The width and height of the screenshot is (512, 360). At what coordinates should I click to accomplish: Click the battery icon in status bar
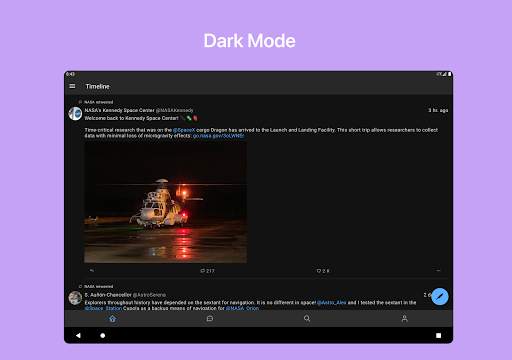(449, 74)
